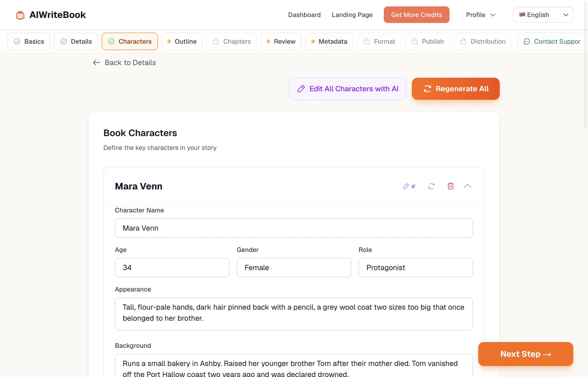Viewport: 588px width, 377px height.
Task: Click the check icon on the Details tab
Action: pos(64,42)
